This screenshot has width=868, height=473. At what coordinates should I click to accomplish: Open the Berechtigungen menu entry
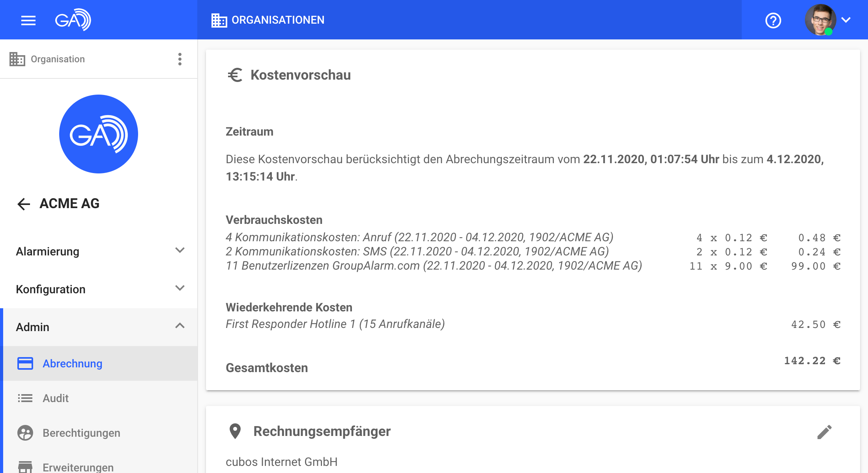81,433
